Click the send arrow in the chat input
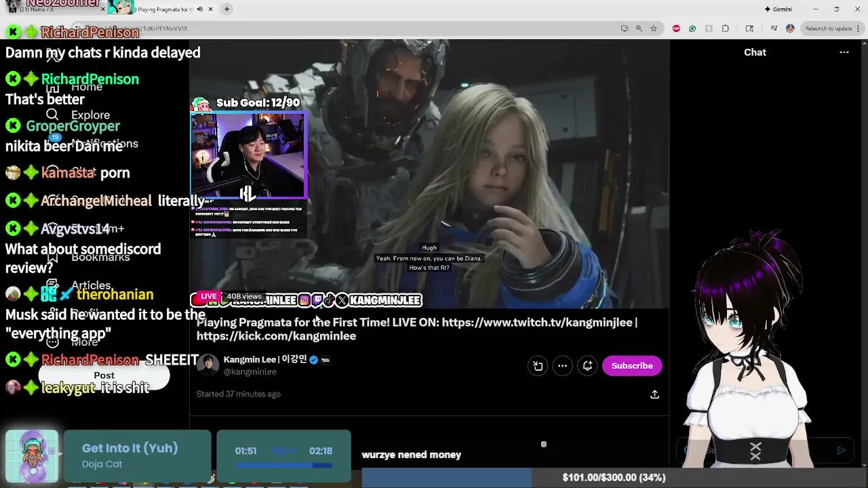Screen dimensions: 868x488 pyautogui.click(x=842, y=450)
